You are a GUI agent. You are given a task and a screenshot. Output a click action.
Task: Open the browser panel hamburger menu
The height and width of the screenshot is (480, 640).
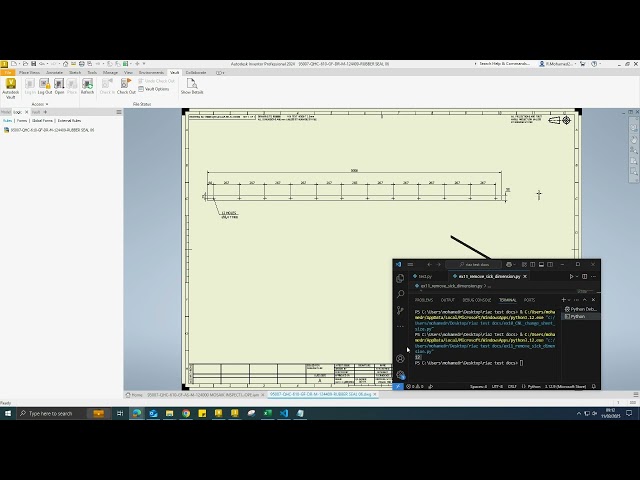coord(119,112)
